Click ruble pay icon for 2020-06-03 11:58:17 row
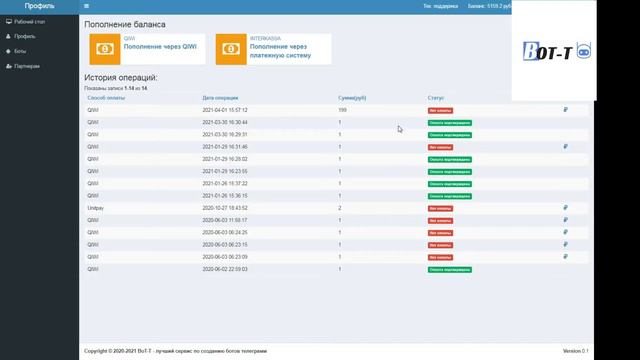 pos(565,220)
